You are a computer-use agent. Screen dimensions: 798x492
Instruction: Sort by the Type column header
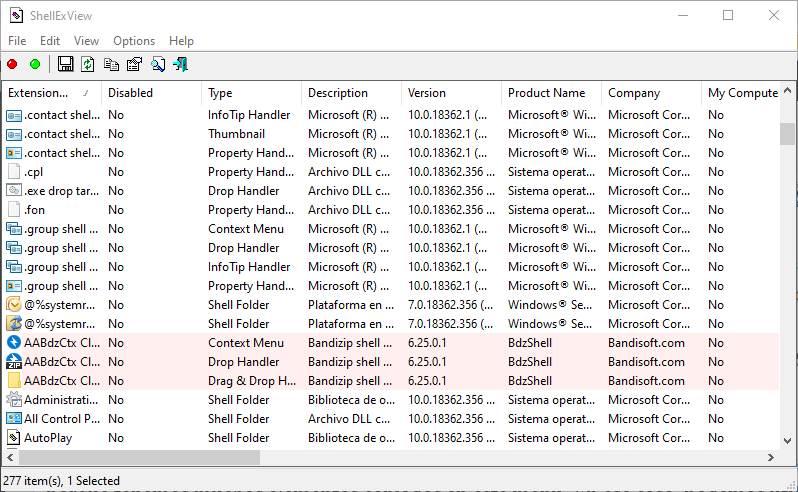(252, 93)
